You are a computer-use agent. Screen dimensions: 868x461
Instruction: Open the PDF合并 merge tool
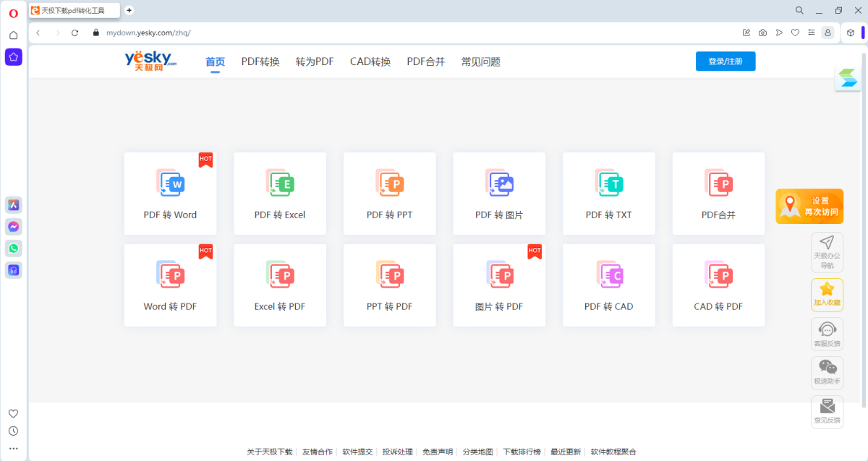(x=718, y=193)
